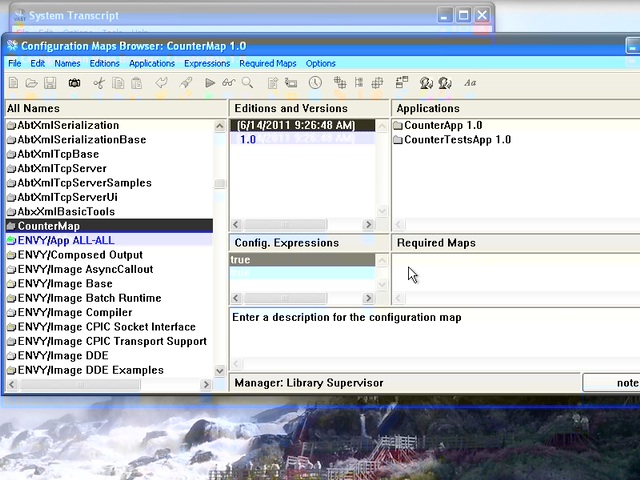Click the stacked windows toolbar icon
Image resolution: width=640 pixels, height=480 pixels.
point(402,83)
